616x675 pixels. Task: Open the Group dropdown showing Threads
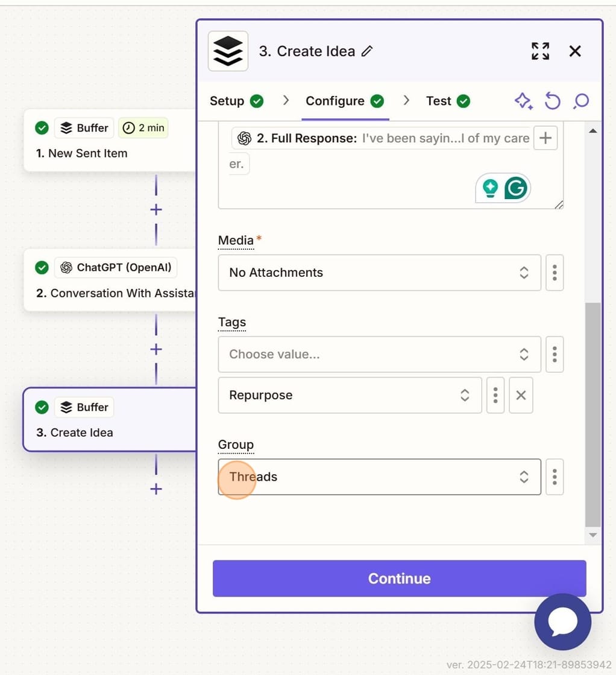click(x=379, y=477)
